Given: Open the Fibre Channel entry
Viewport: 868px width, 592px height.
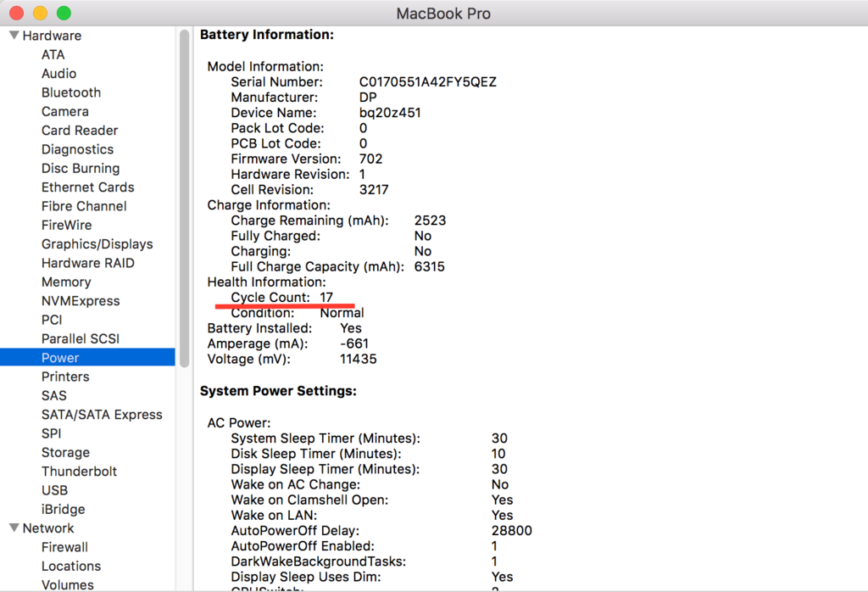Looking at the screenshot, I should tap(84, 206).
